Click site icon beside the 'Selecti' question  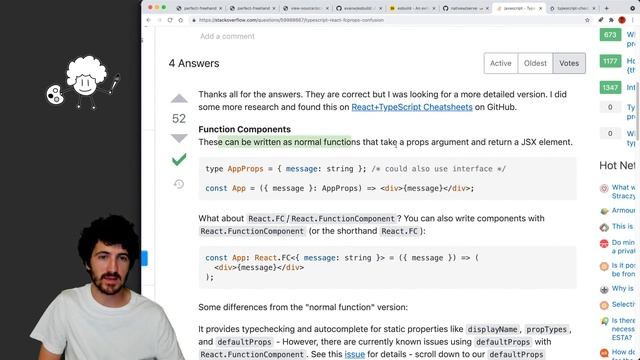click(604, 305)
